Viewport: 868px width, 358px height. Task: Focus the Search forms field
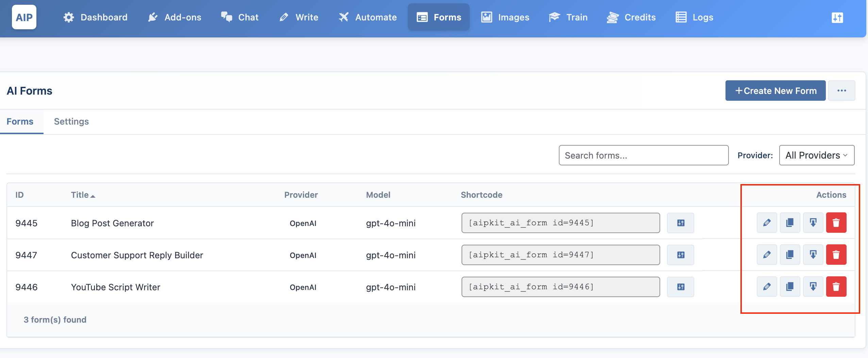coord(644,155)
